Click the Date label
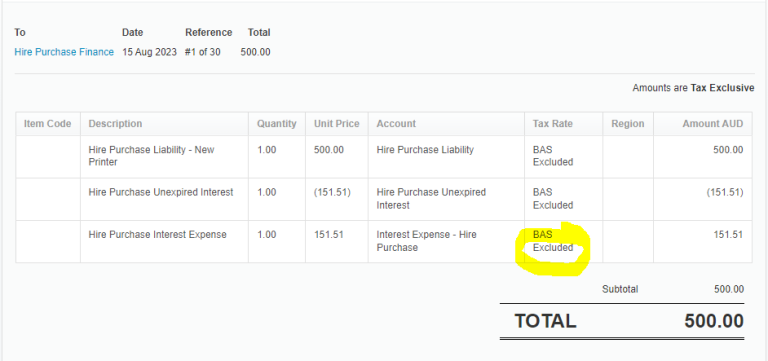 (x=132, y=32)
